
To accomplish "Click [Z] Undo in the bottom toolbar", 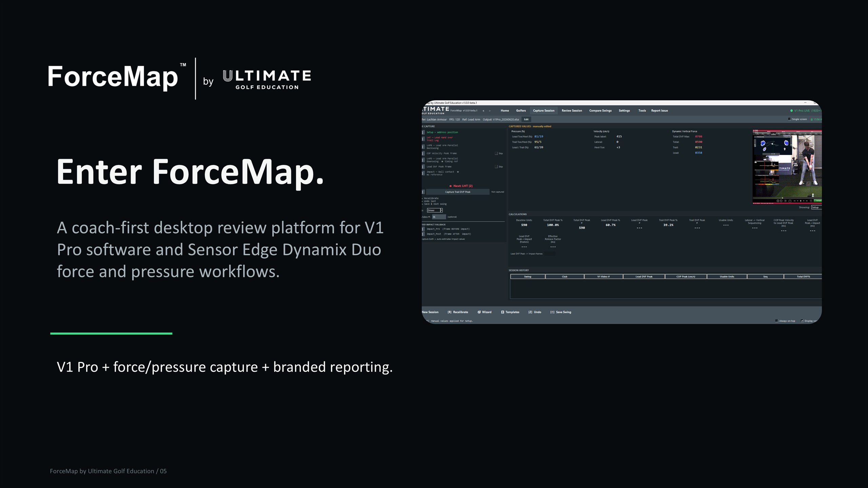I will tap(535, 312).
